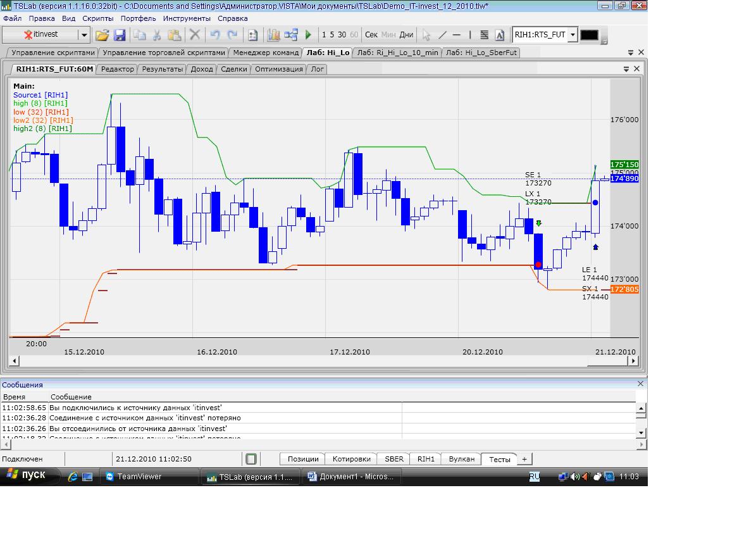
Task: Open the chart tab list dropdown arrow
Action: (626, 69)
